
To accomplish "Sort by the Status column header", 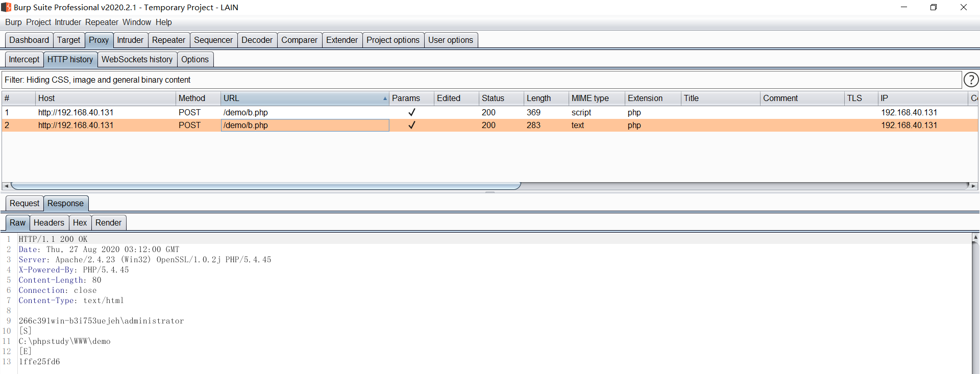I will click(501, 98).
